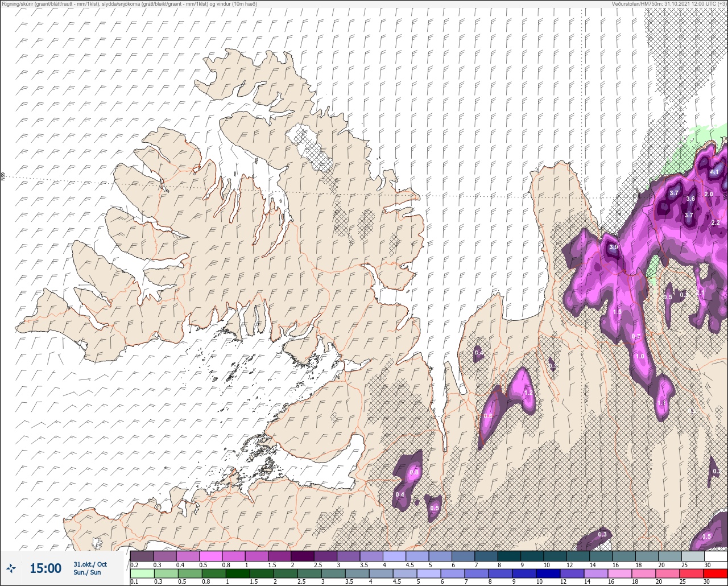Screen dimensions: 728x586
Task: Click the date text '31.okt./ Oct'
Action: point(90,564)
